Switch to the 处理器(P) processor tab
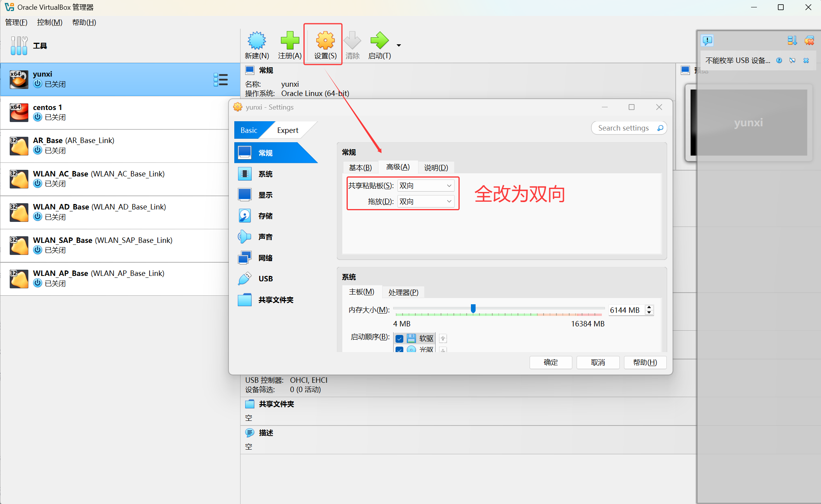The width and height of the screenshot is (821, 504). [403, 292]
